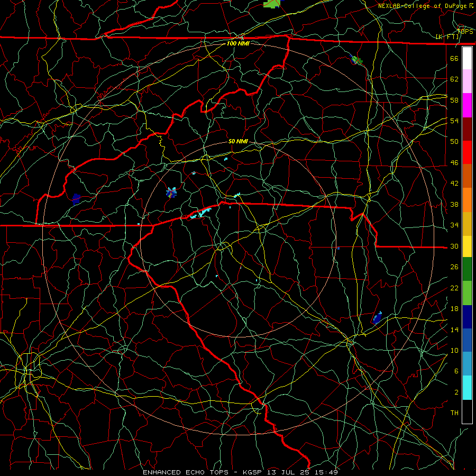Click the multicolored echo cluster inside the 50 NMI ring
The width and height of the screenshot is (476, 476).
(171, 193)
